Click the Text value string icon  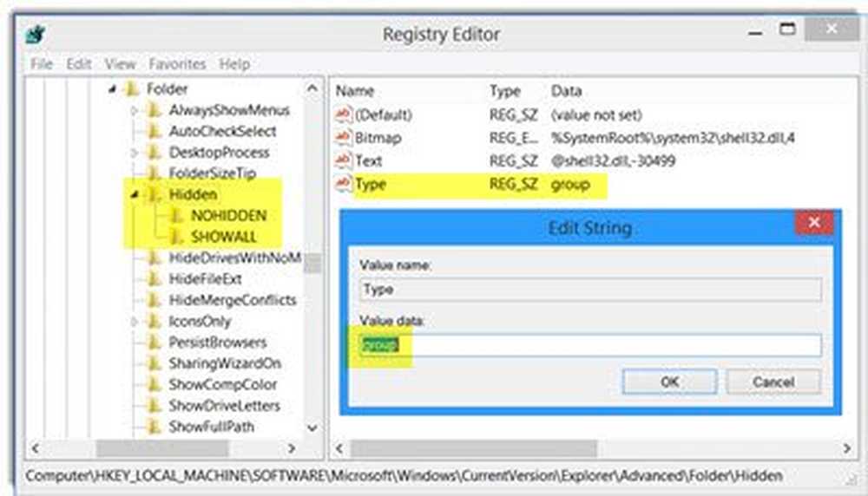(343, 161)
